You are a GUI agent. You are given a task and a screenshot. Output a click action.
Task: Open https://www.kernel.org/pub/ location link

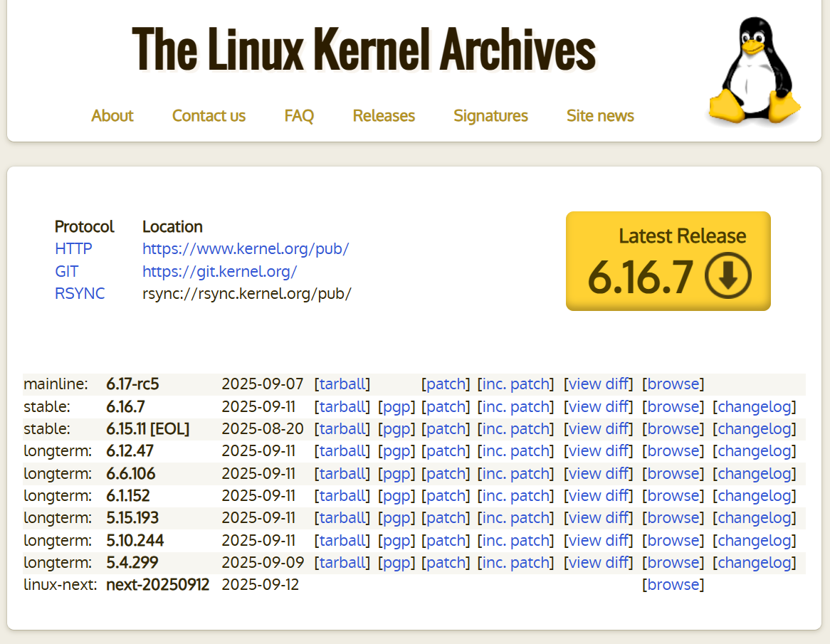point(246,249)
